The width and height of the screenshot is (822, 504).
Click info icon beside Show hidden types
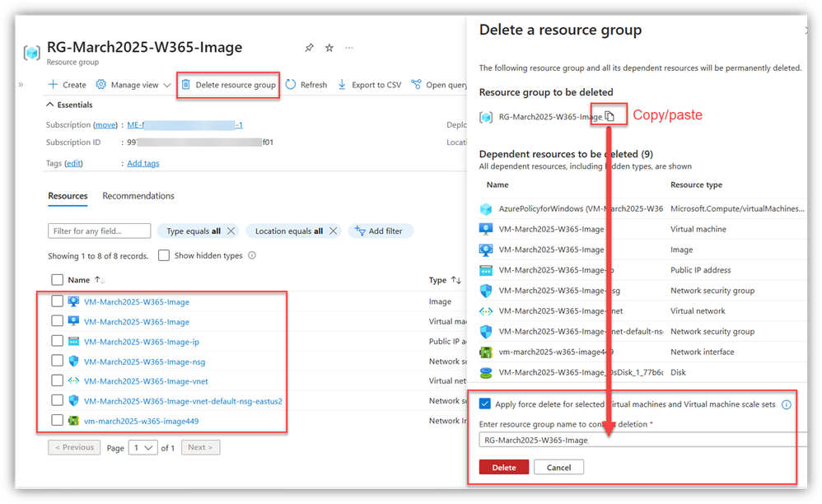point(252,255)
